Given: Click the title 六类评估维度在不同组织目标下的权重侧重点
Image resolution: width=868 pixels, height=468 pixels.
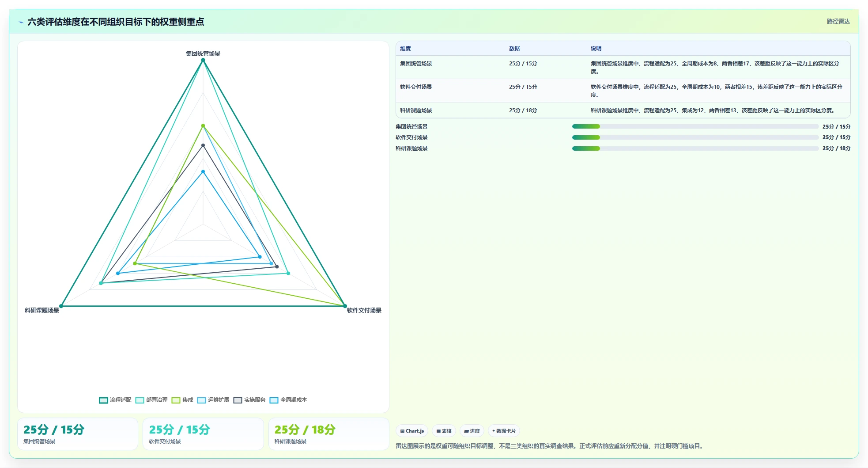Looking at the screenshot, I should click(x=116, y=22).
